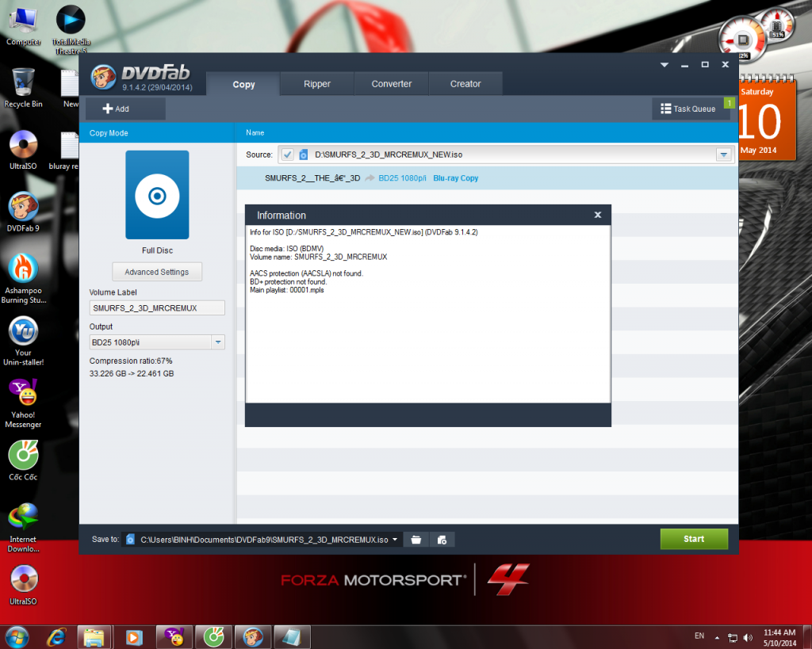Expand the Source path dropdown arrow

[x=723, y=155]
